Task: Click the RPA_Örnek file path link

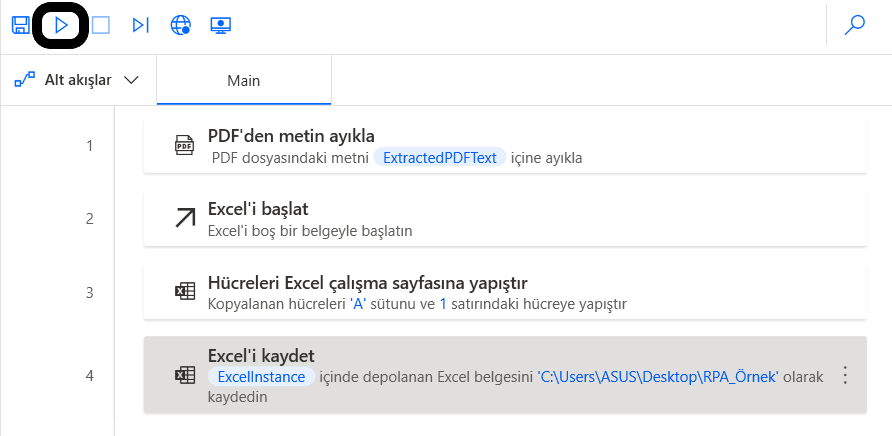Action: [x=660, y=377]
